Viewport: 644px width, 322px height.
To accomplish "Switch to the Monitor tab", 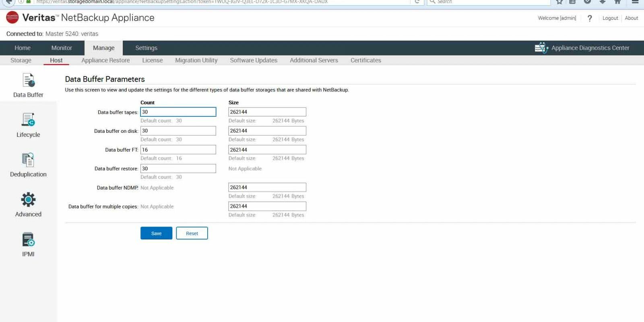I will (x=62, y=48).
